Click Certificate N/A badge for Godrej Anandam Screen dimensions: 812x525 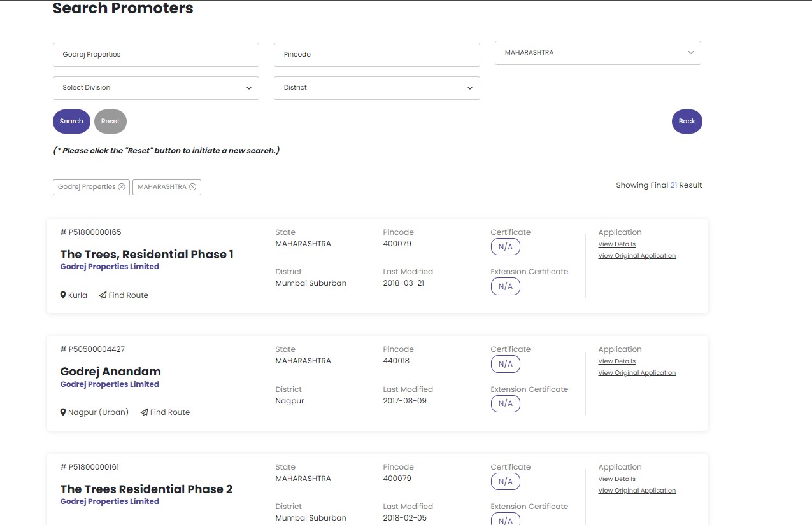click(505, 364)
